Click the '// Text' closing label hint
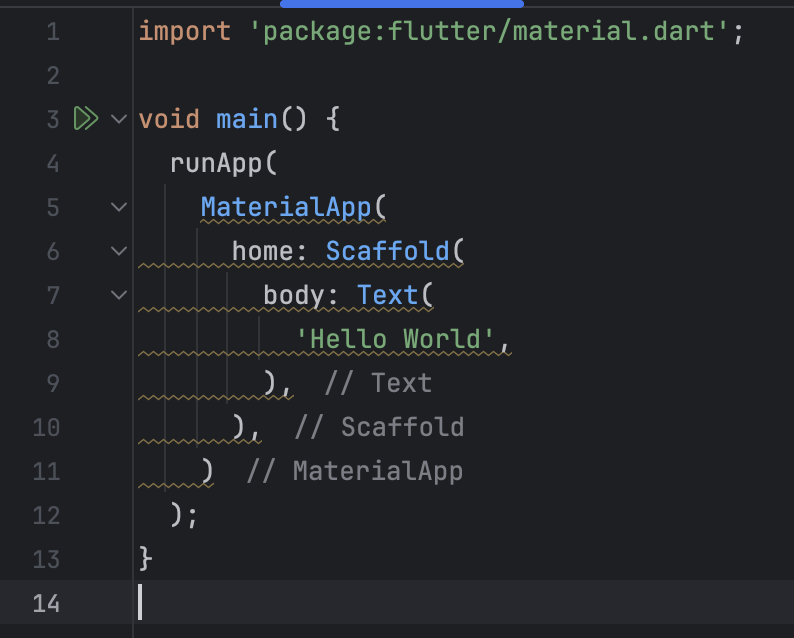This screenshot has width=794, height=638. tap(378, 383)
